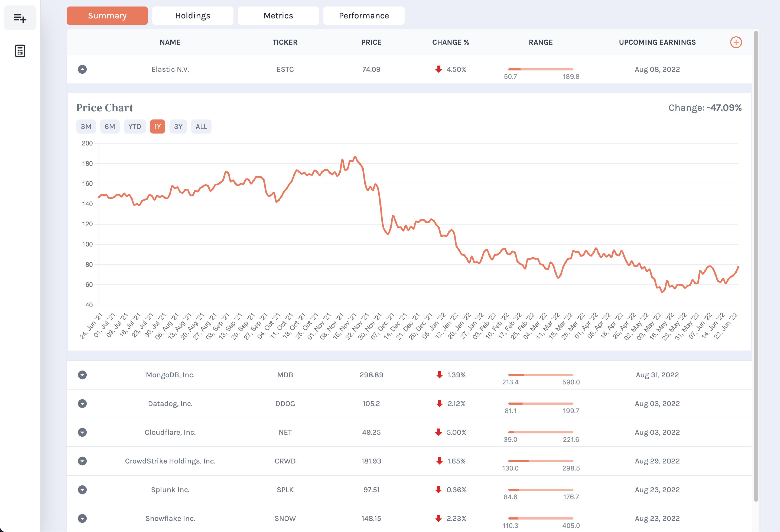Switch to the Metrics tab
Image resolution: width=780 pixels, height=532 pixels.
[x=278, y=16]
